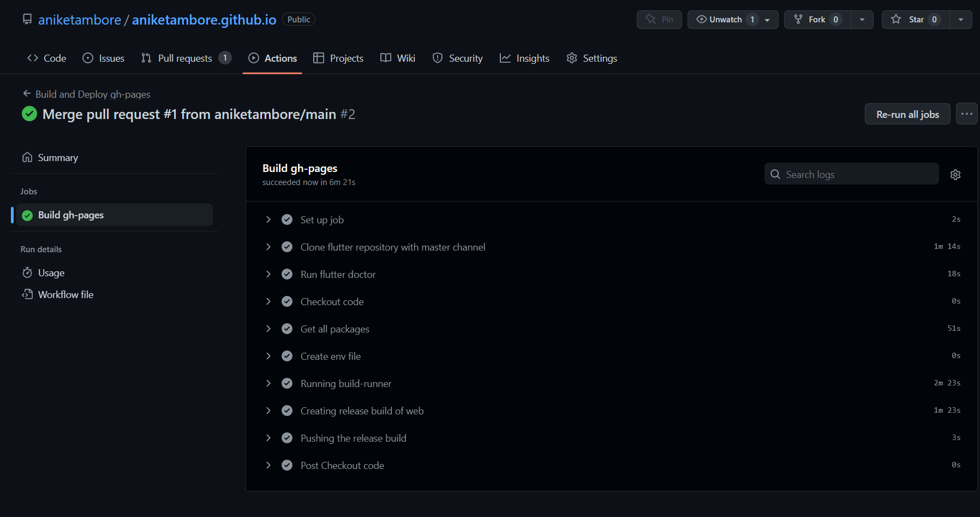Click the 1m 14s duration of Clone flutter
This screenshot has height=517, width=980.
pos(947,247)
